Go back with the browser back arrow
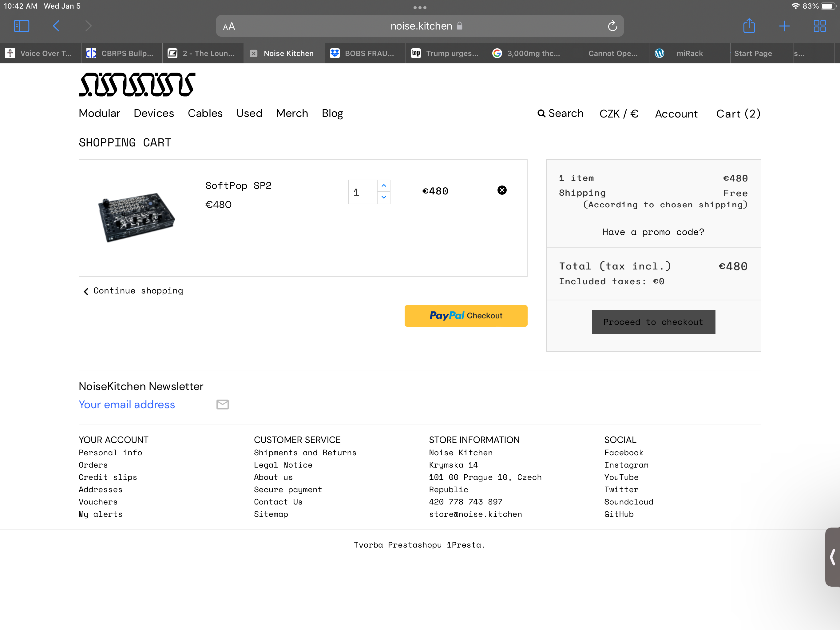This screenshot has width=840, height=630. click(x=56, y=26)
